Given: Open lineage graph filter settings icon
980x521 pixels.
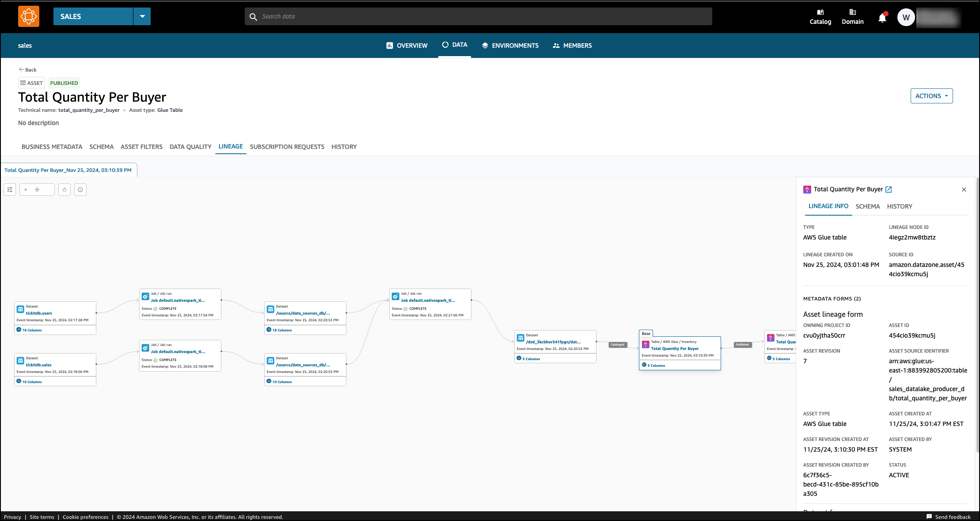Looking at the screenshot, I should click(x=10, y=190).
